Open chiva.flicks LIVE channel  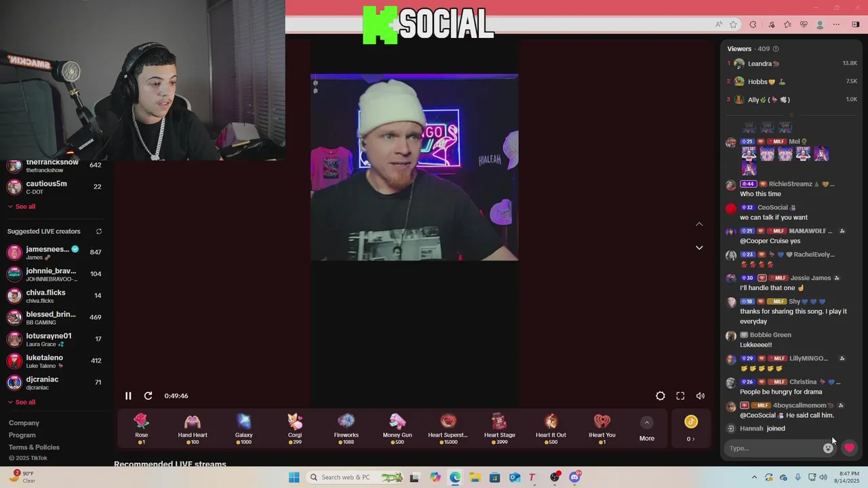54,296
